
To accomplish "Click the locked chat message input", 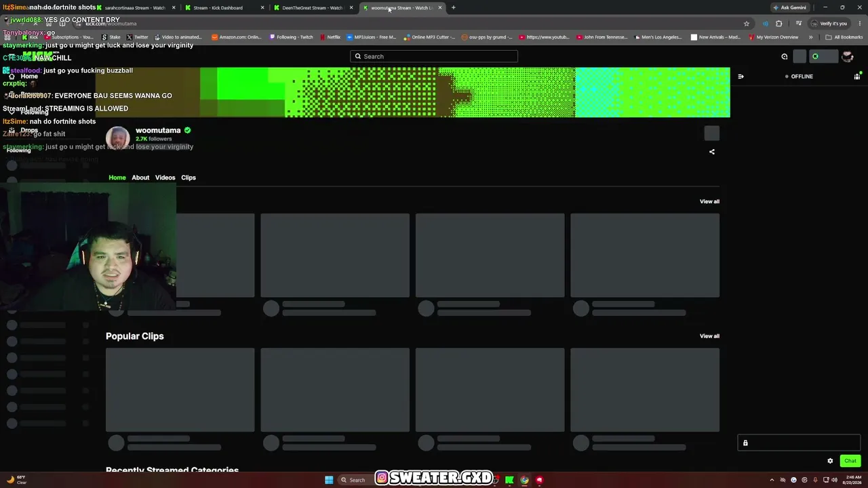I will click(x=799, y=443).
